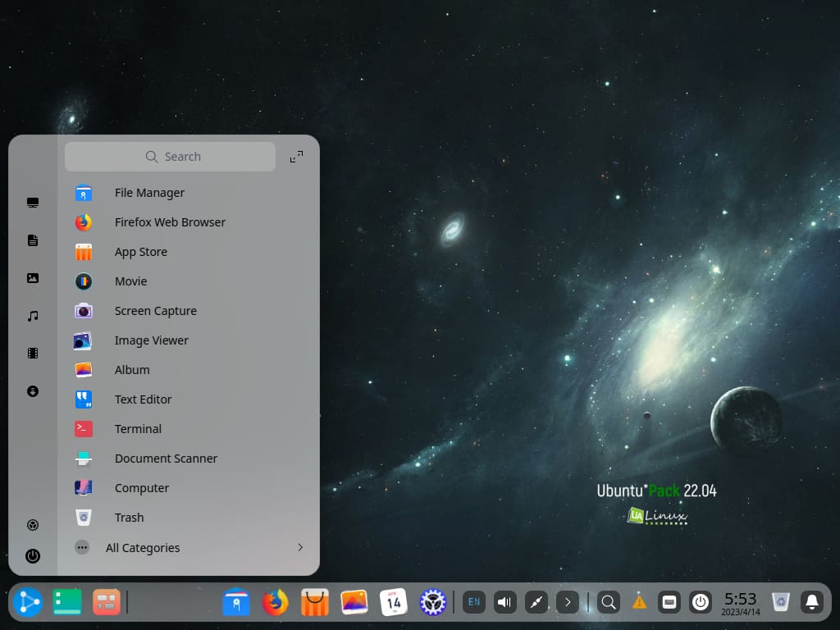Launch Document Scanner app

[189, 458]
